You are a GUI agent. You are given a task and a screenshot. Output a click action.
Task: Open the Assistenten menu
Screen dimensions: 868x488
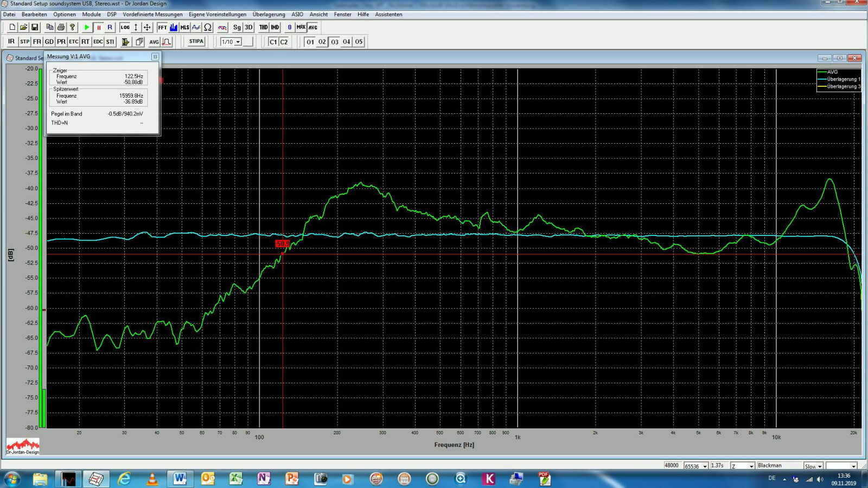388,15
